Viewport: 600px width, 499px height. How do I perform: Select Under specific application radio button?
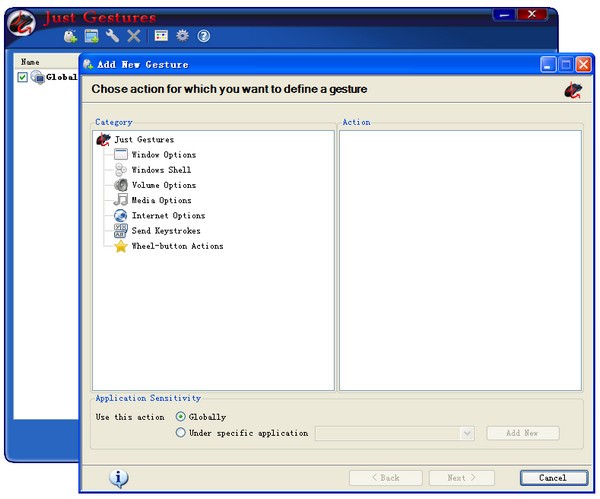pyautogui.click(x=181, y=432)
